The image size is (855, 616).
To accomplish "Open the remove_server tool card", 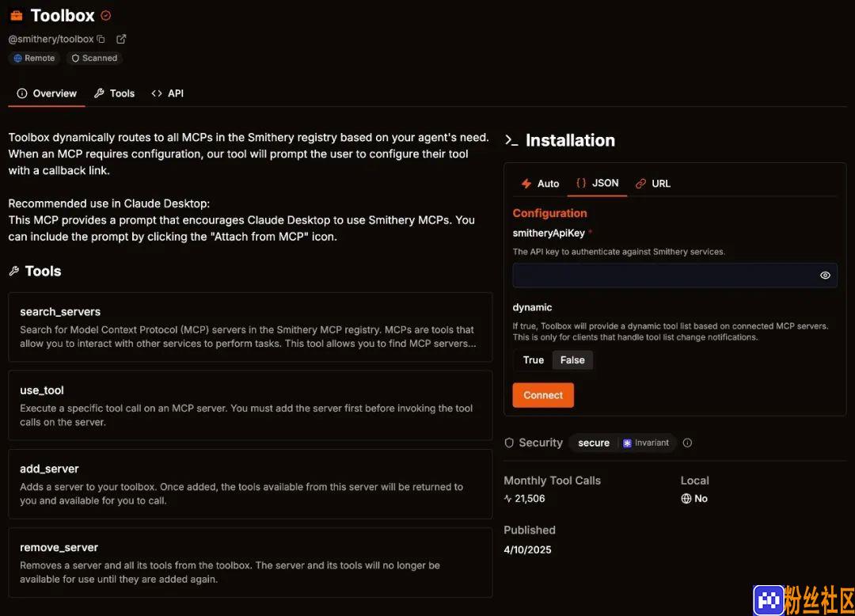I will coord(250,563).
